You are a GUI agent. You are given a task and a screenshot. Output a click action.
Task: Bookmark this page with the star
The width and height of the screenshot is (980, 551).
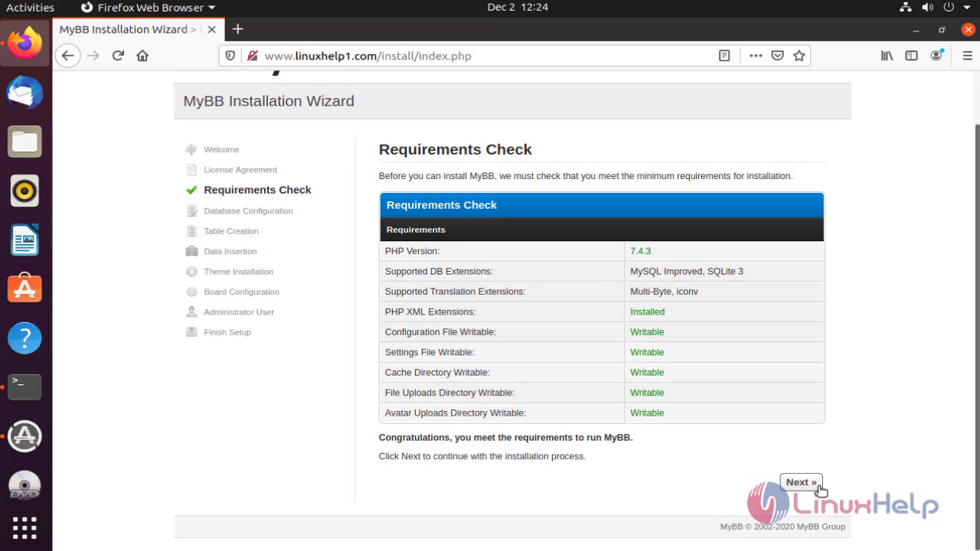(799, 56)
